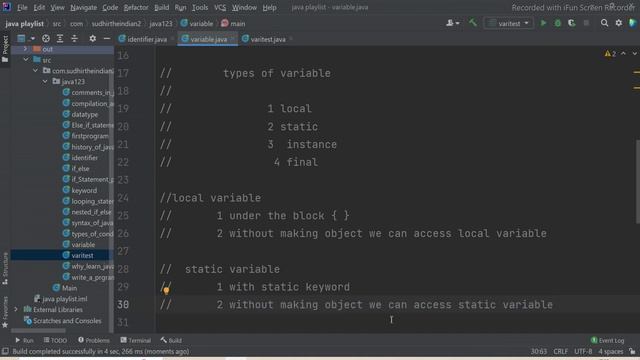Run with coverage icon

click(571, 23)
